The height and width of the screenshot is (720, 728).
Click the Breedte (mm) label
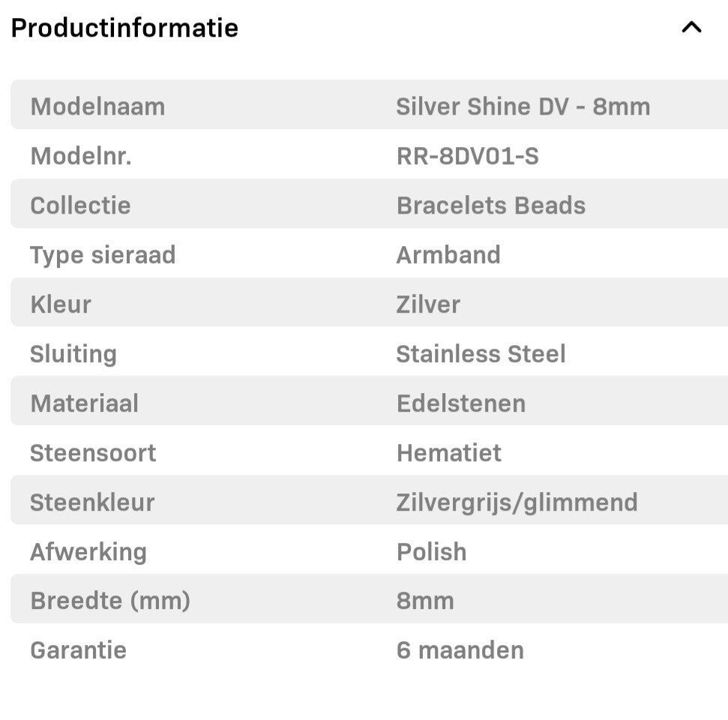point(110,601)
